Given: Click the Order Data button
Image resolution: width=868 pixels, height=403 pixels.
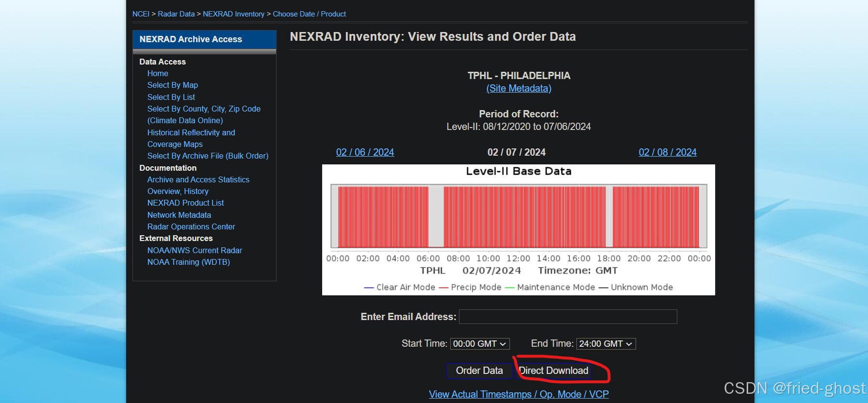Looking at the screenshot, I should point(479,371).
